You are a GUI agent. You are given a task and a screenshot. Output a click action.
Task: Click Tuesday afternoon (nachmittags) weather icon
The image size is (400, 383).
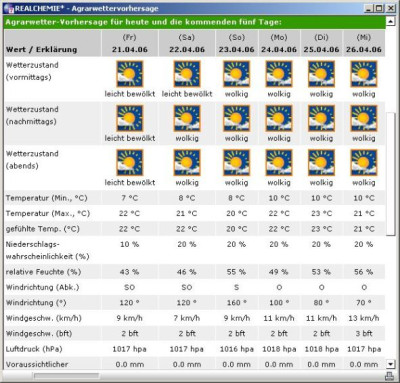coord(321,118)
